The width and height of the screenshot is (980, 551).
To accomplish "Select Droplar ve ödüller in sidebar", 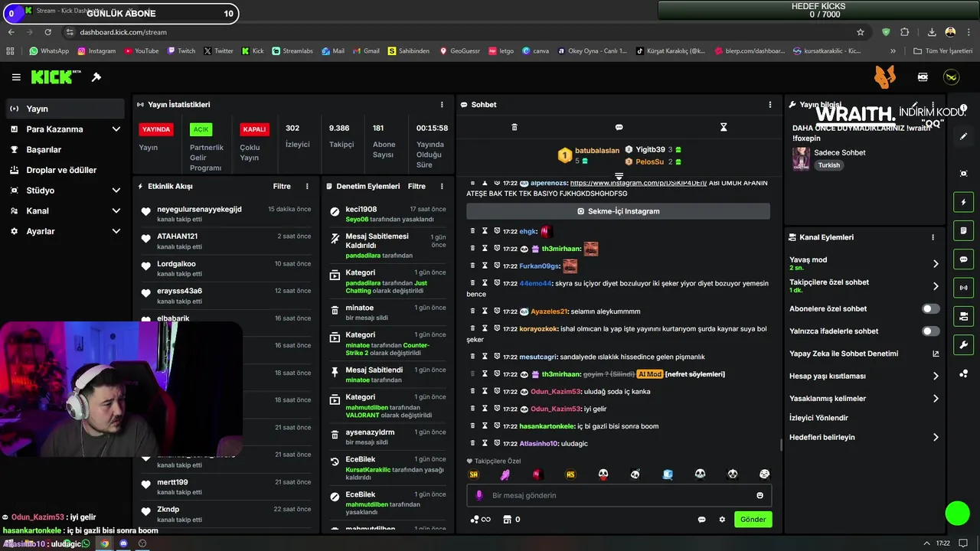I will [x=64, y=170].
